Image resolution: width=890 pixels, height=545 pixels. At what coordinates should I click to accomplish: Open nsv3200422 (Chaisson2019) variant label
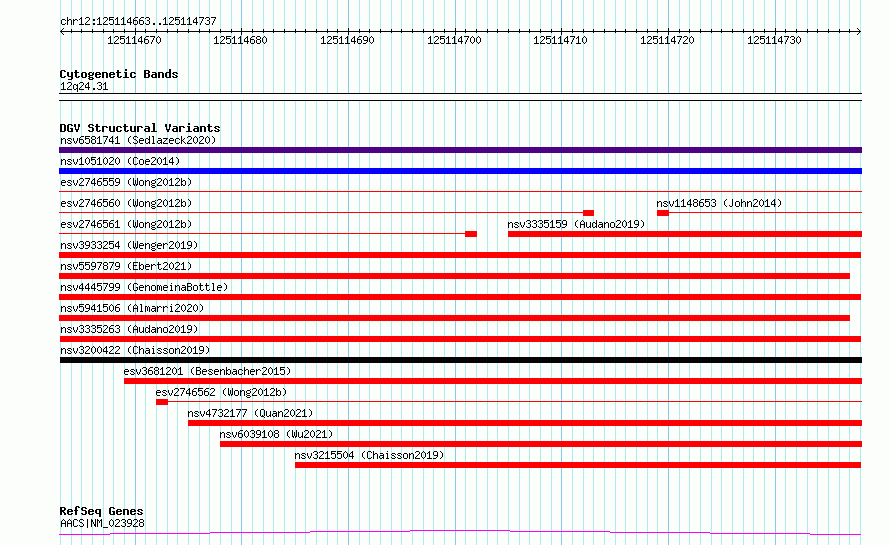[135, 350]
